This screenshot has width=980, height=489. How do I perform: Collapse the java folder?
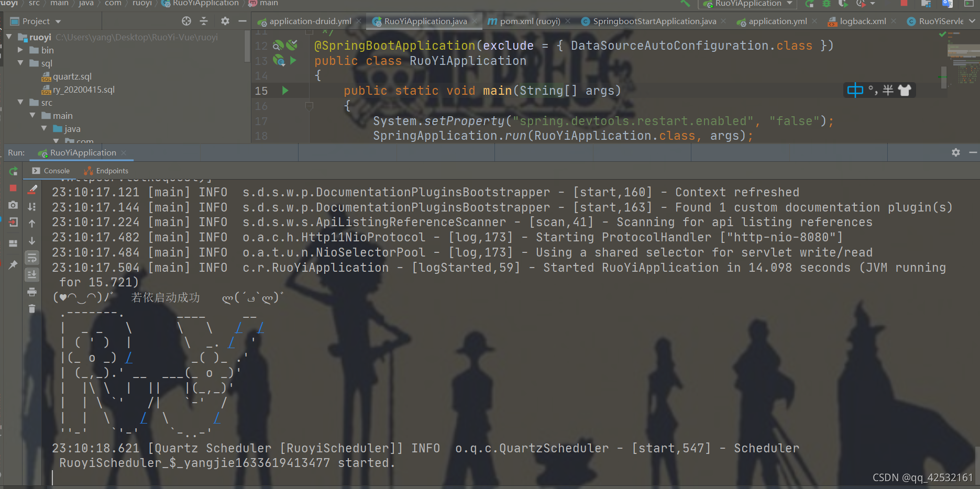pos(44,128)
